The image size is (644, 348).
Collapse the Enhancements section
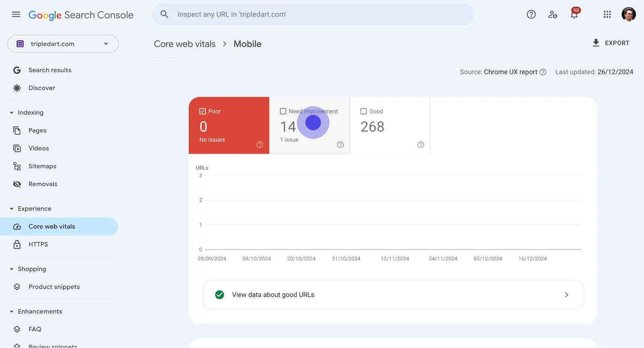12,311
